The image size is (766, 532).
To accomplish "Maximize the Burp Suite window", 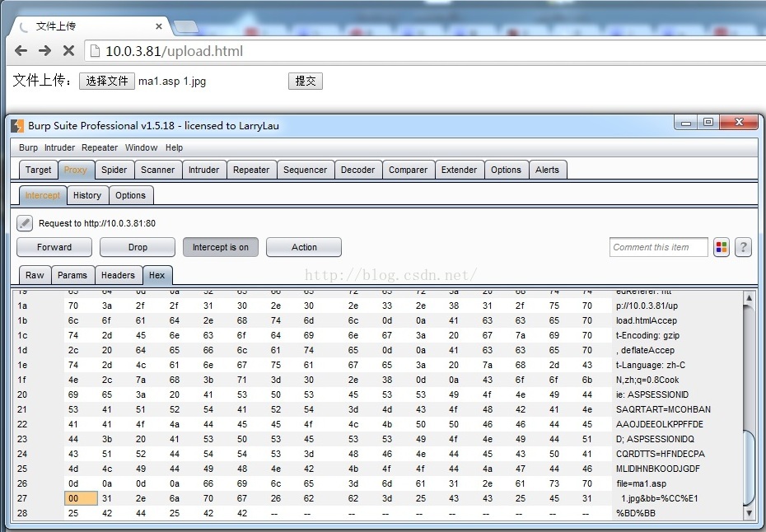I will click(x=708, y=122).
